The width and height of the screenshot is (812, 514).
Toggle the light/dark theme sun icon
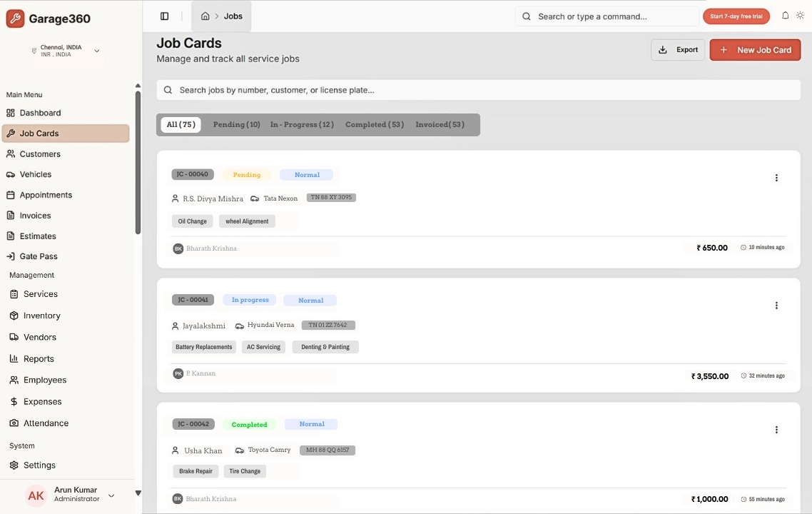801,16
